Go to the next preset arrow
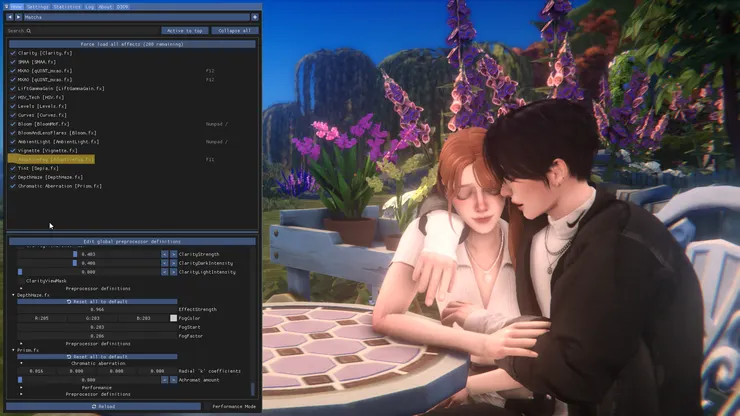 pyautogui.click(x=18, y=17)
